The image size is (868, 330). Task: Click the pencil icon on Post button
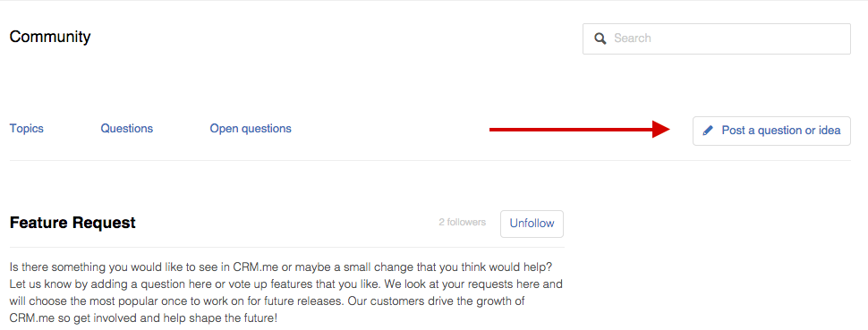pyautogui.click(x=708, y=131)
